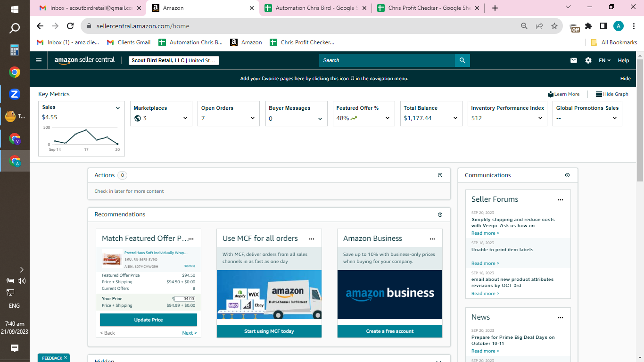Switch to Automation Chris Bird sheet tab
Image resolution: width=644 pixels, height=362 pixels.
[x=315, y=8]
